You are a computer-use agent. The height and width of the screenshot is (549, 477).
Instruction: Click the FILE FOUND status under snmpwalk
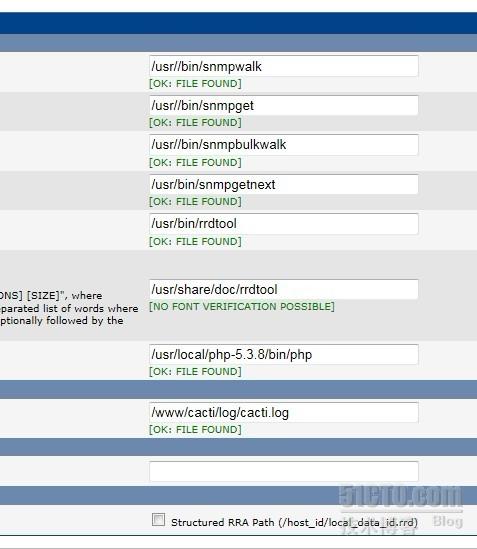point(195,84)
